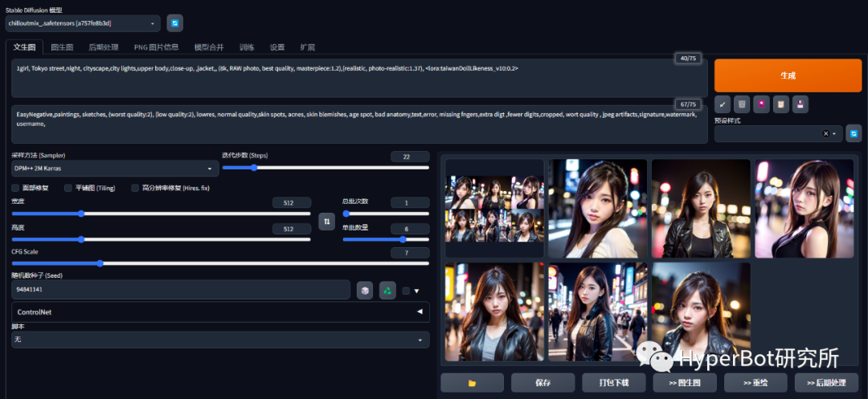Open the 设置 settings tab

pos(277,47)
